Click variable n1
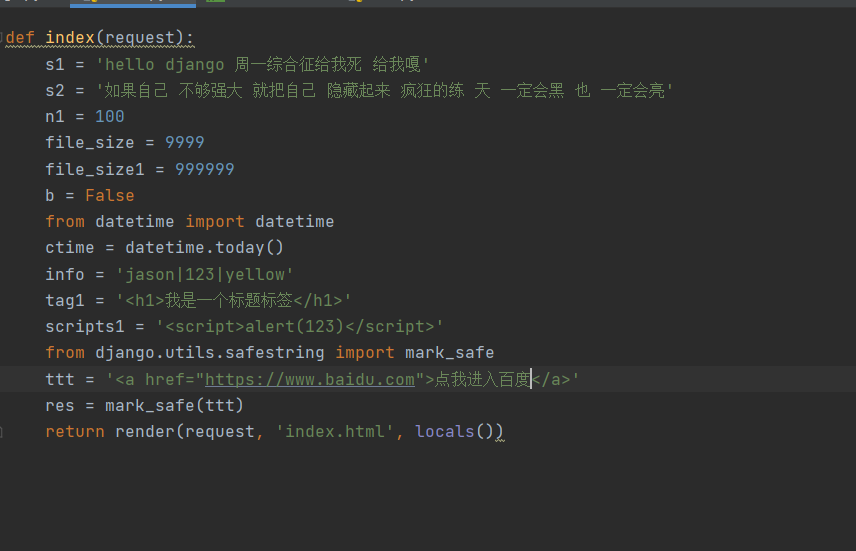The height and width of the screenshot is (551, 856). pos(55,116)
